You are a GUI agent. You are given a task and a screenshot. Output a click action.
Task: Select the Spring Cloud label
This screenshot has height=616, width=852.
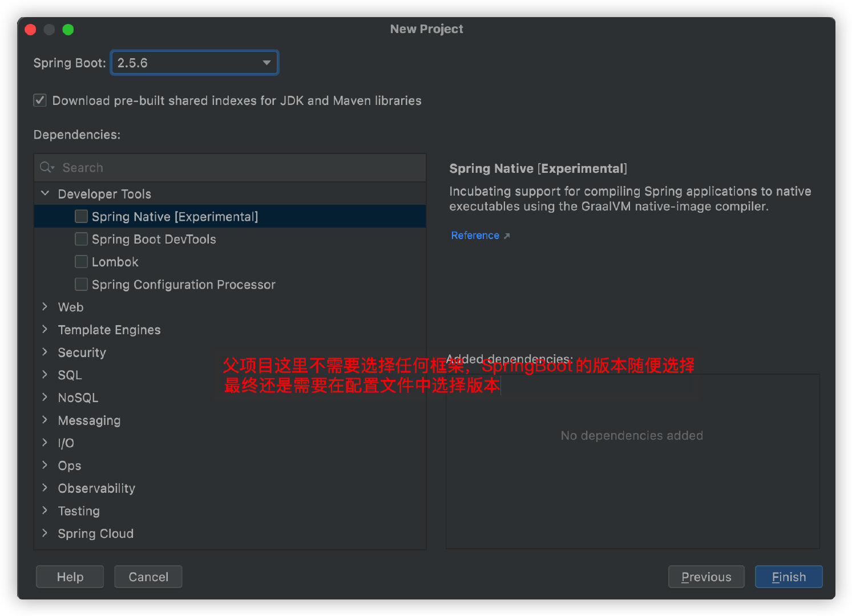96,534
